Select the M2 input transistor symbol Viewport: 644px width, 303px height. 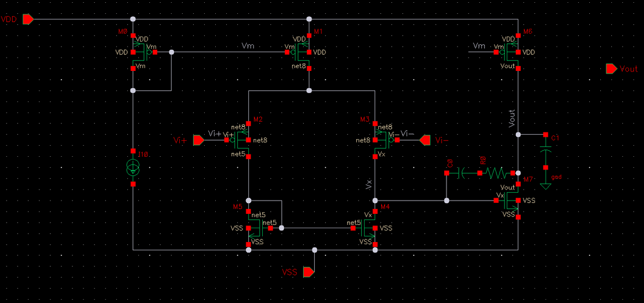coord(238,140)
